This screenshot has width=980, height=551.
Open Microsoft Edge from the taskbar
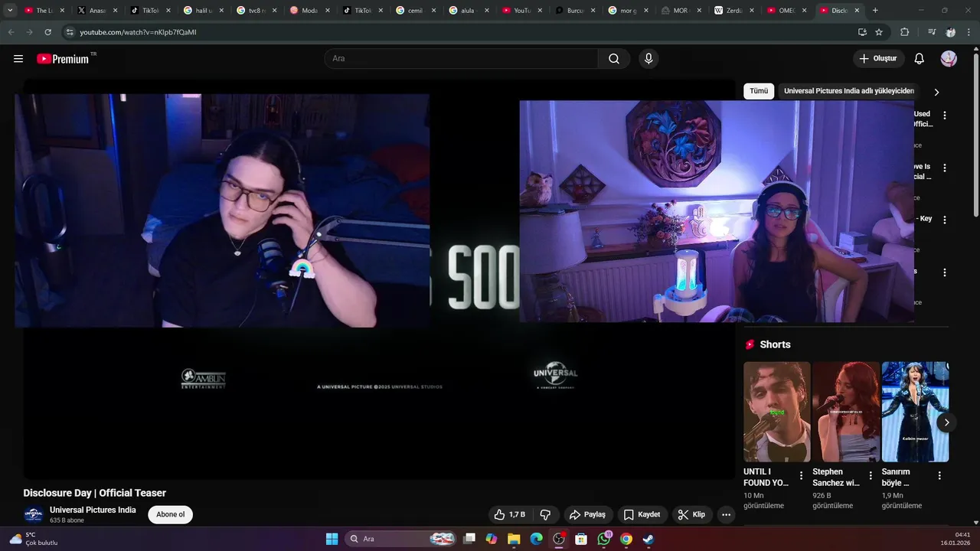coord(537,539)
